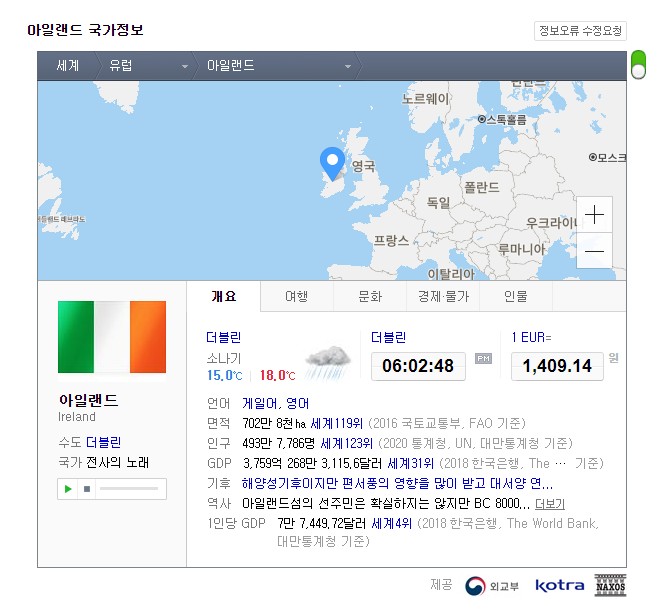
Task: Click the 독일 label on the map
Action: tap(438, 202)
